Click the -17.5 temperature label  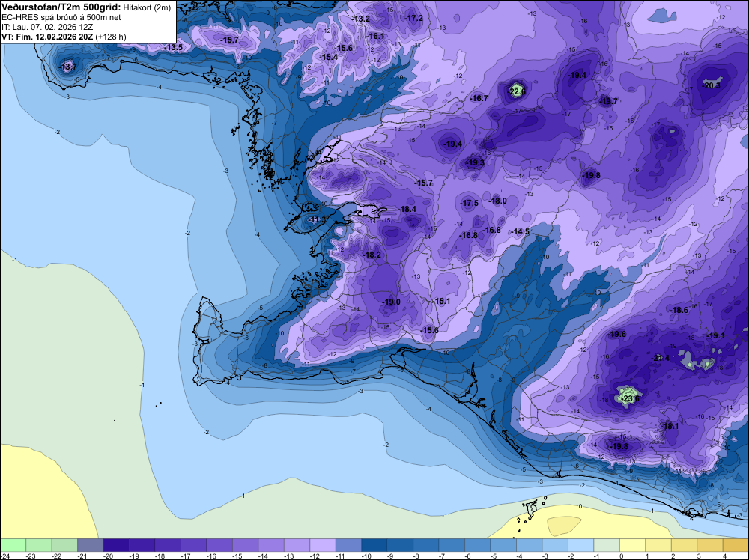tap(470, 204)
